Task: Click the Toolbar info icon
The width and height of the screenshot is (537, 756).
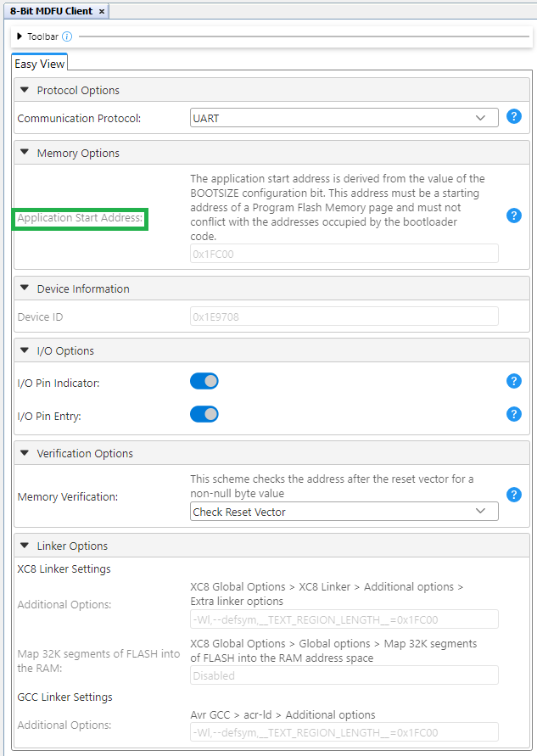Action: (x=67, y=37)
